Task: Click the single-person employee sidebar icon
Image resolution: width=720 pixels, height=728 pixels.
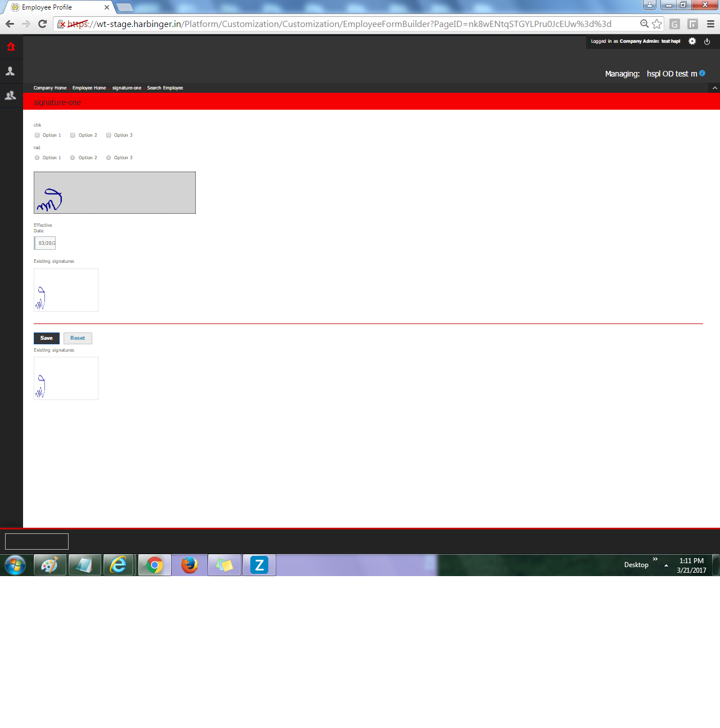Action: [10, 71]
